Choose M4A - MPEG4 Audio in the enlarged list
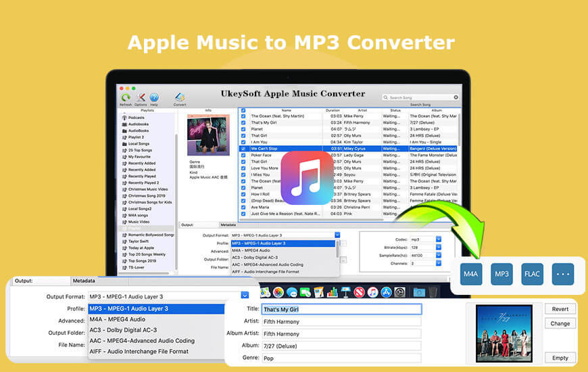The width and height of the screenshot is (588, 372). (x=156, y=319)
